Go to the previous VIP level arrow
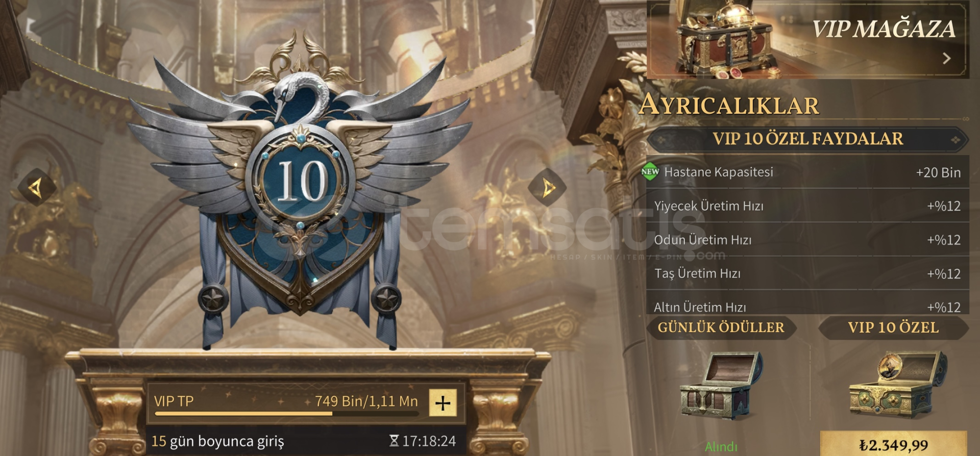The height and width of the screenshot is (456, 980). (37, 188)
